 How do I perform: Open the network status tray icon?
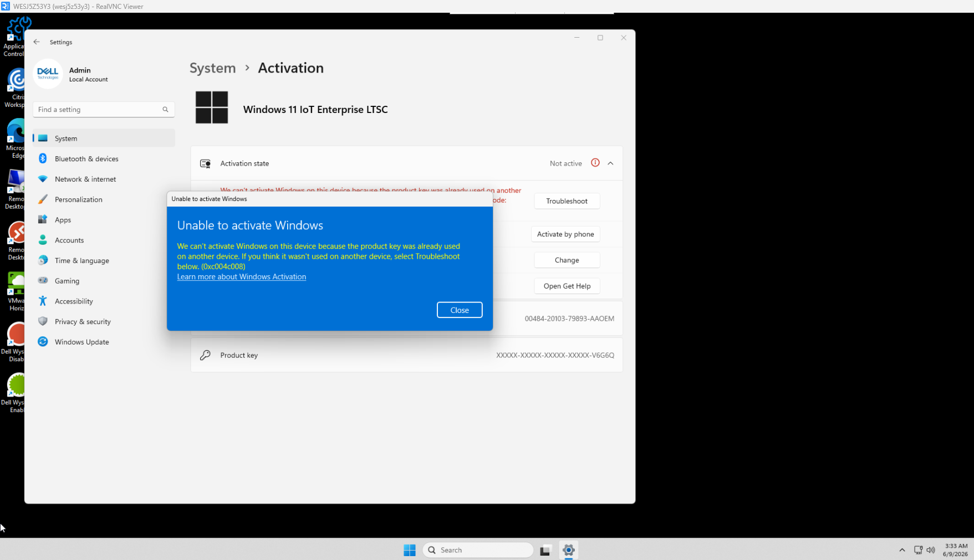[x=919, y=550]
